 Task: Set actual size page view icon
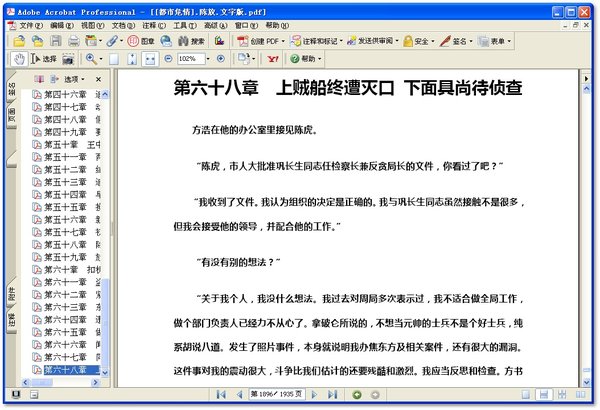click(x=114, y=59)
